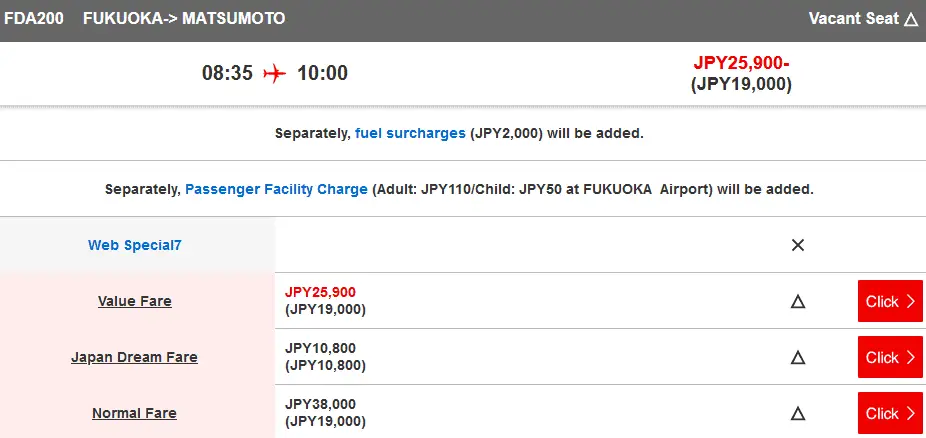Viewport: 926px width, 438px height.
Task: Open the fuel surcharges link
Action: click(410, 133)
